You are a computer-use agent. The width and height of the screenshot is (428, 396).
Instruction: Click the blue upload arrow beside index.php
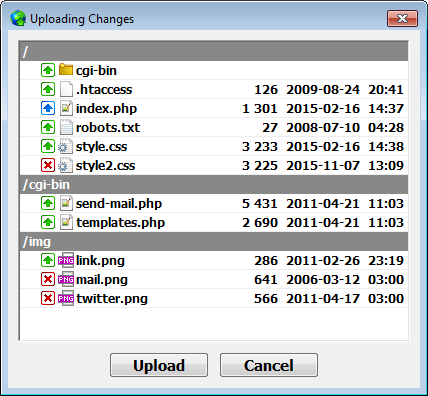[48, 108]
